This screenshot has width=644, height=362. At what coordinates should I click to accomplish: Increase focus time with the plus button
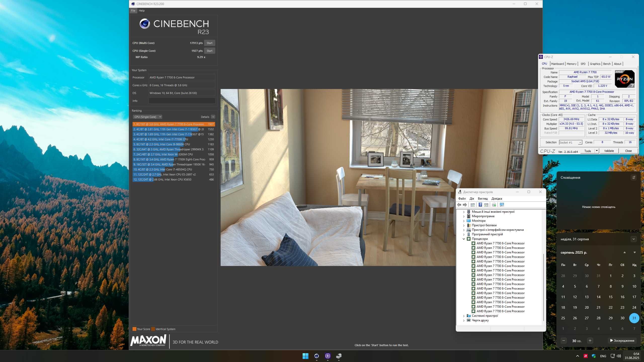[x=590, y=341]
